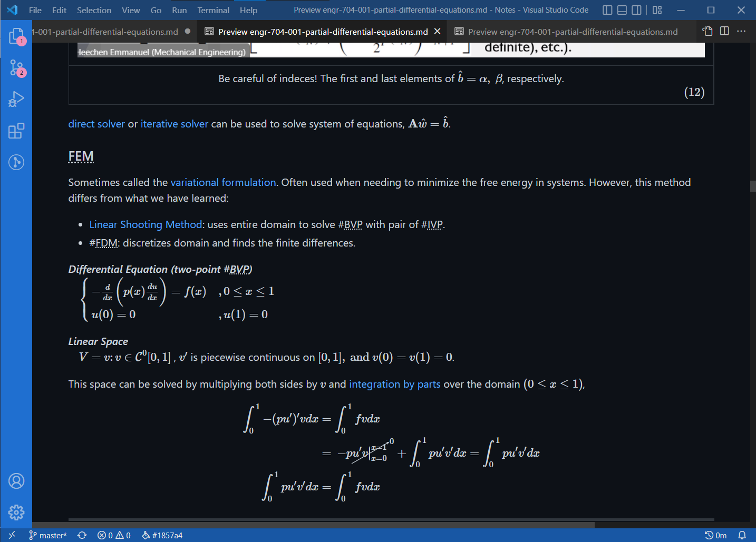Click Show Source icon in editor toolbar
Screen dimensions: 756x542
(707, 31)
